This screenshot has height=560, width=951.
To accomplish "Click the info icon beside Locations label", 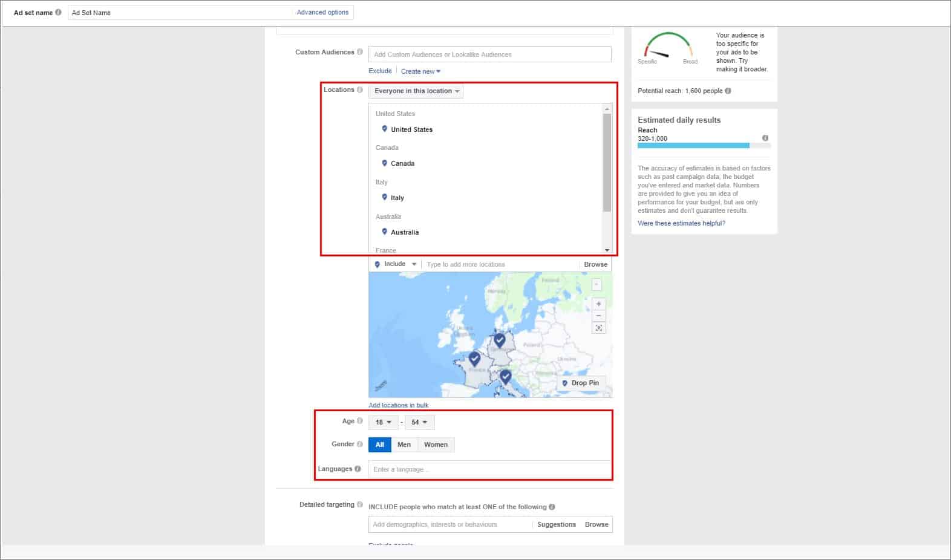I will point(360,90).
